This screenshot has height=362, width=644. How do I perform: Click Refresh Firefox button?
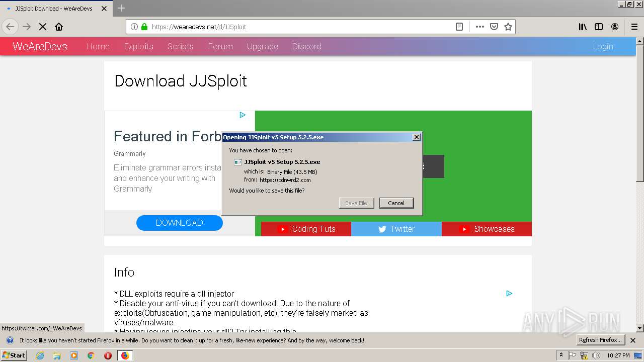coord(600,340)
